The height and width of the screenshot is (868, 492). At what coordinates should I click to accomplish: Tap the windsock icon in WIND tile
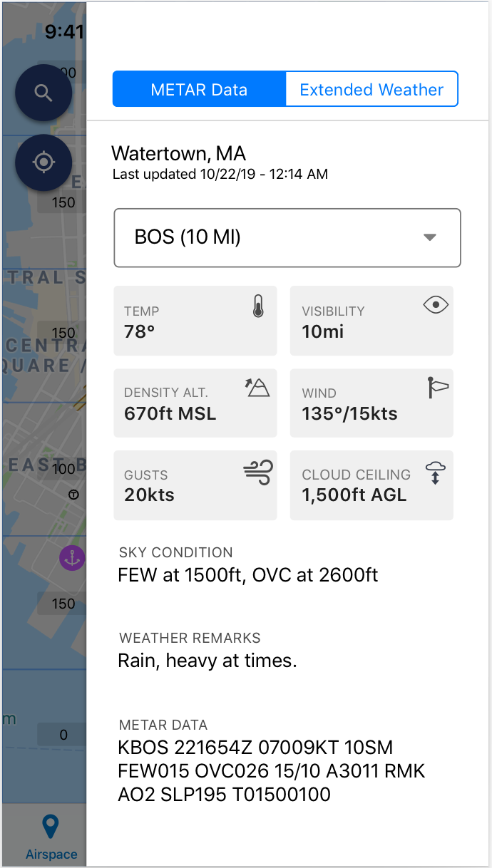[437, 388]
